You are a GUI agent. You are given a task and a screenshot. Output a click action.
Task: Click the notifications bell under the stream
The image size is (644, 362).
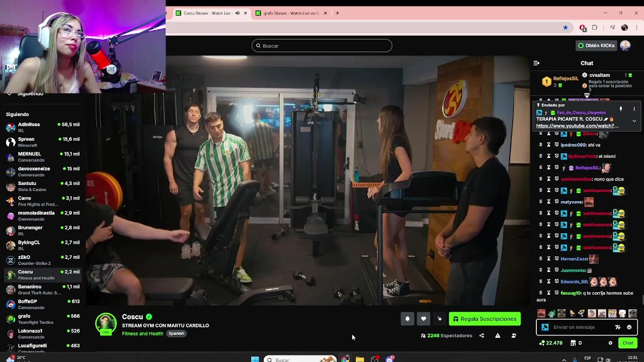click(408, 319)
